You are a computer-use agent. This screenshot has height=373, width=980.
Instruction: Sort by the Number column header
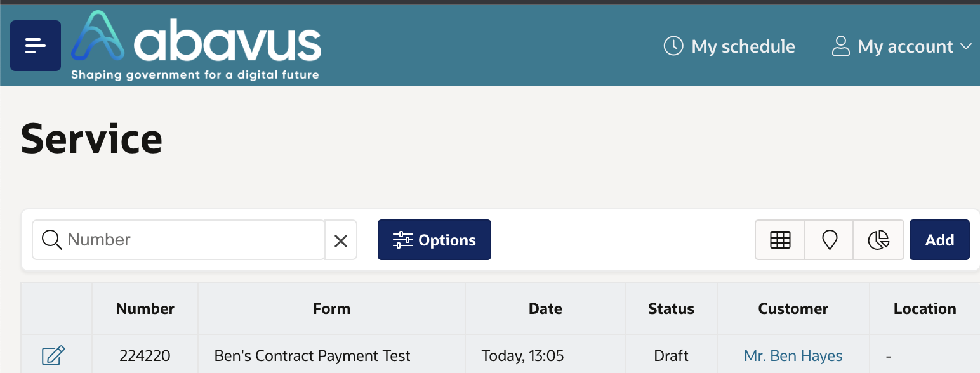[145, 309]
